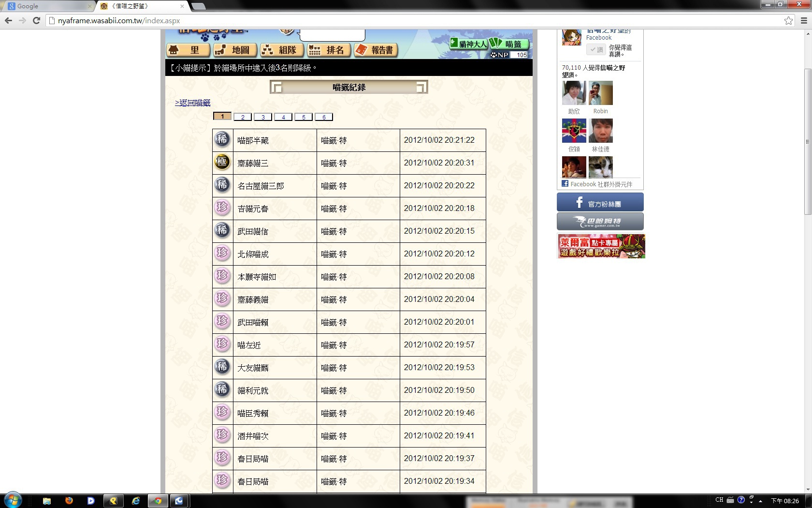Go to page 6 of the records
This screenshot has height=508, width=812.
click(324, 117)
